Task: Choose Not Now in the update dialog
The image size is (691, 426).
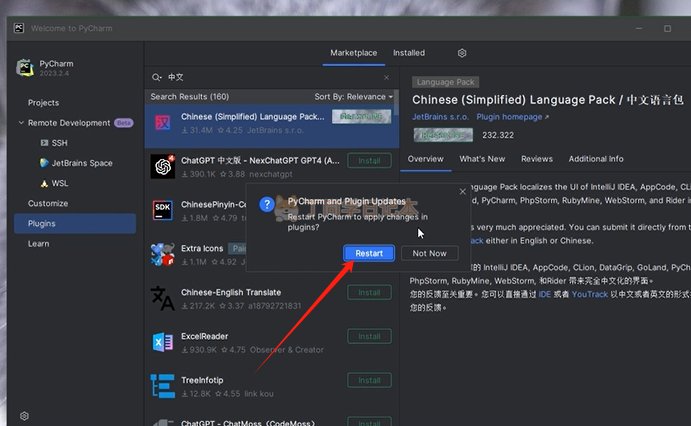Action: click(x=429, y=253)
